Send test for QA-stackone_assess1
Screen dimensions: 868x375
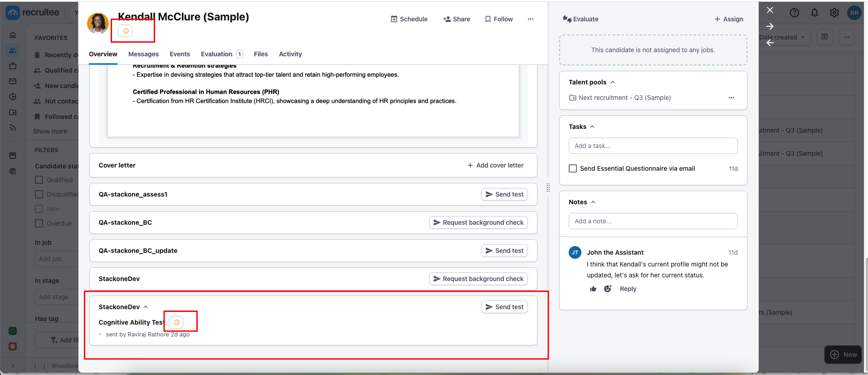504,194
